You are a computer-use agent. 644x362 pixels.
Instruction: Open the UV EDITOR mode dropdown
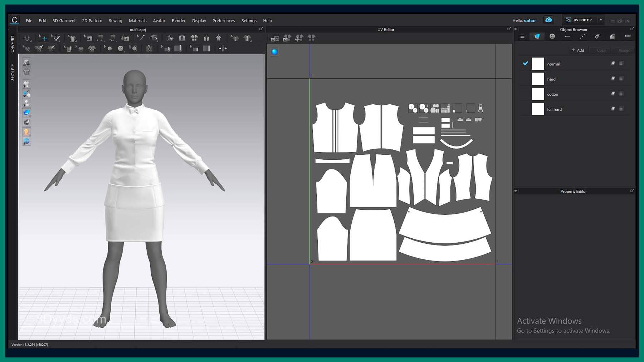pyautogui.click(x=601, y=20)
